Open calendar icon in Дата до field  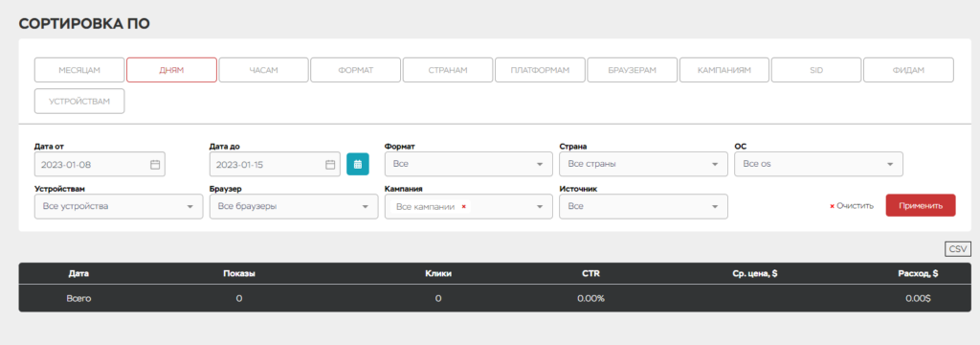point(330,165)
